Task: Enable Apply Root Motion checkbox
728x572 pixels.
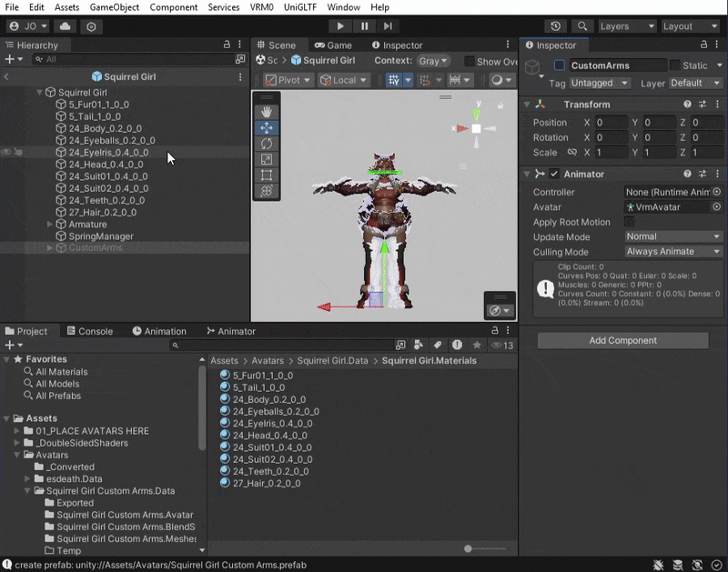Action: point(630,222)
